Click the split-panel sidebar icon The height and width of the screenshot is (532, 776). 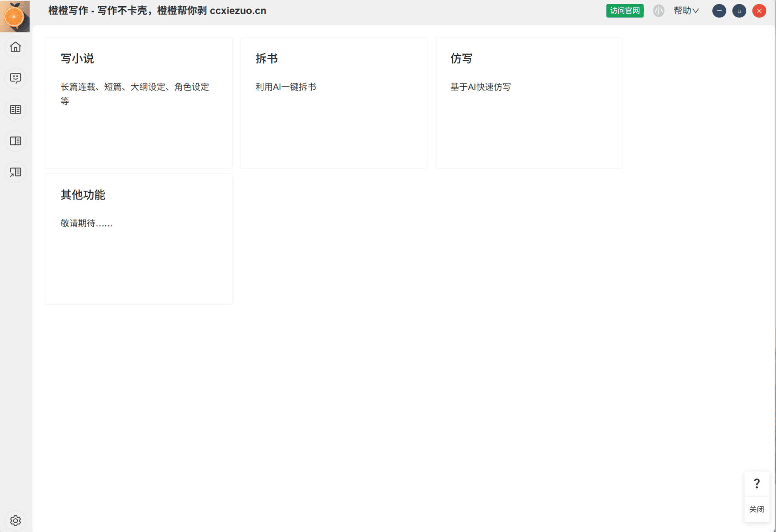(16, 141)
